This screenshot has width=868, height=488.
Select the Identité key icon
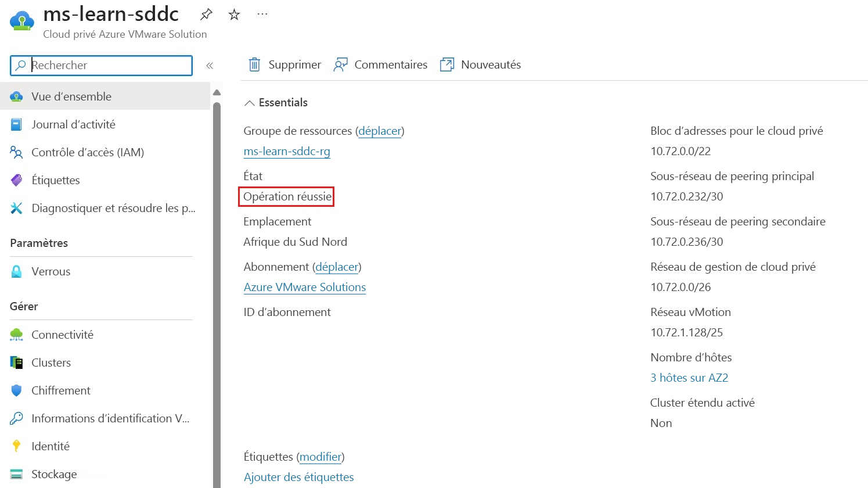[x=17, y=446]
